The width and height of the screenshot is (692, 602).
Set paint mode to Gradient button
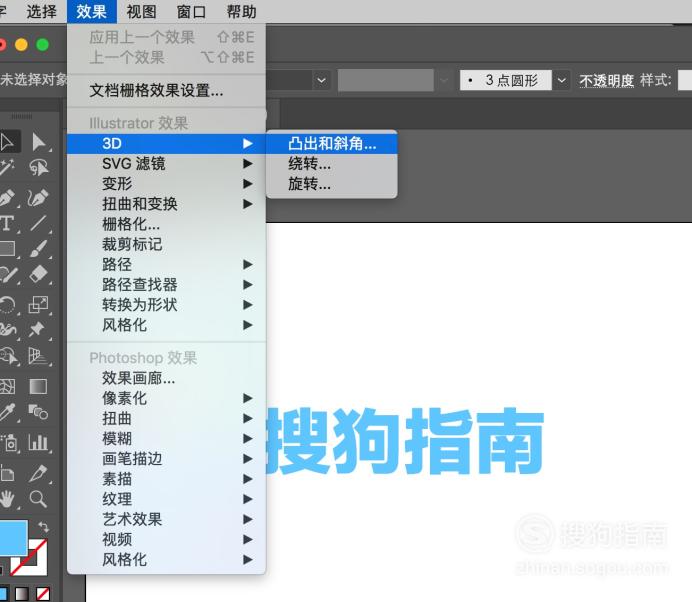tap(22, 594)
